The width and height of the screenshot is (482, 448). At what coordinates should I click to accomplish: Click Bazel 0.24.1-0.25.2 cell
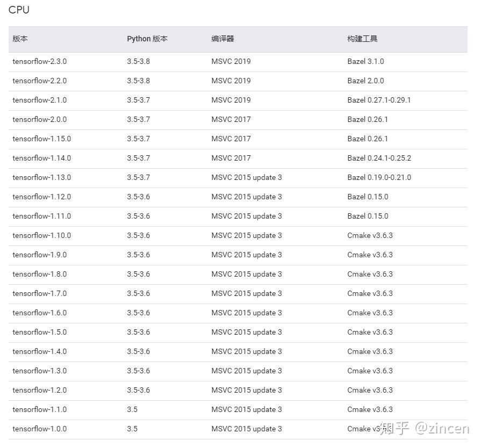pos(379,158)
